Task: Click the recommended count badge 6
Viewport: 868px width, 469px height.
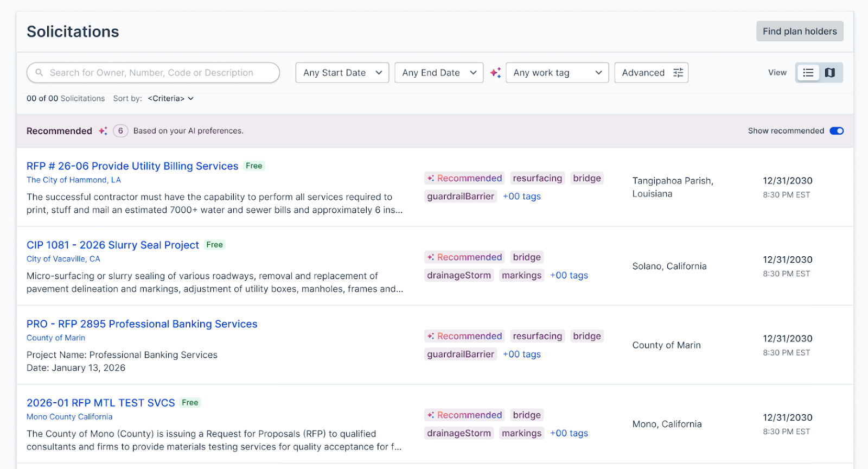Action: tap(120, 131)
